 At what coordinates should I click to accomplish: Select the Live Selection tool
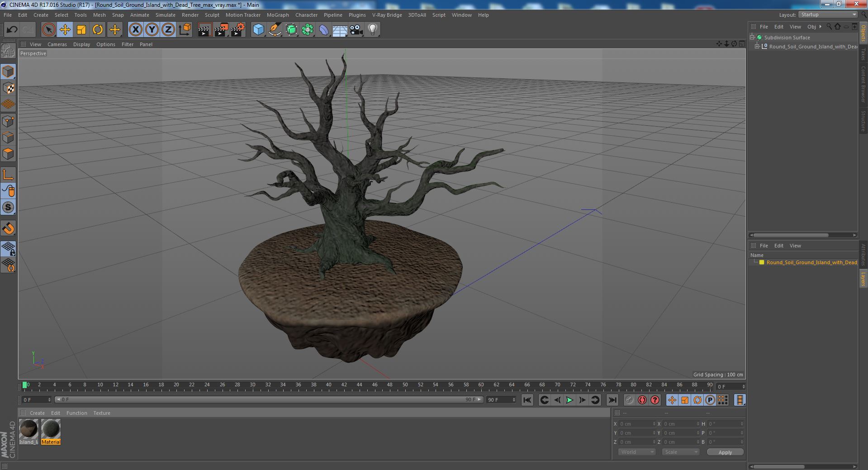pyautogui.click(x=48, y=30)
